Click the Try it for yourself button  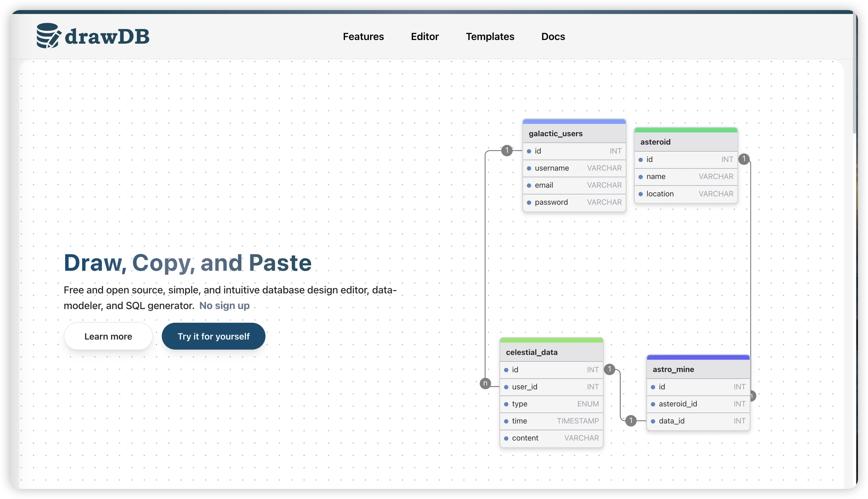click(213, 336)
